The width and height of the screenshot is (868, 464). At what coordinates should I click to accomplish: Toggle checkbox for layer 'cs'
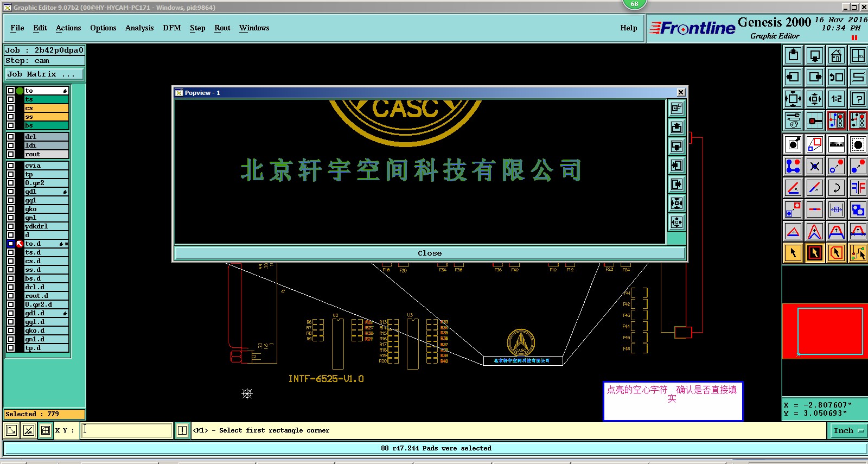[x=11, y=108]
